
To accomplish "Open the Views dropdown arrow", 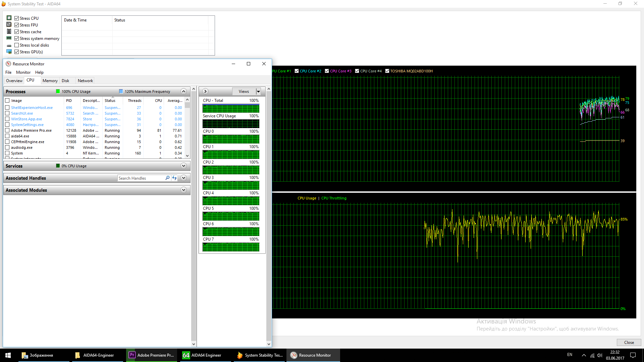I will (x=258, y=92).
